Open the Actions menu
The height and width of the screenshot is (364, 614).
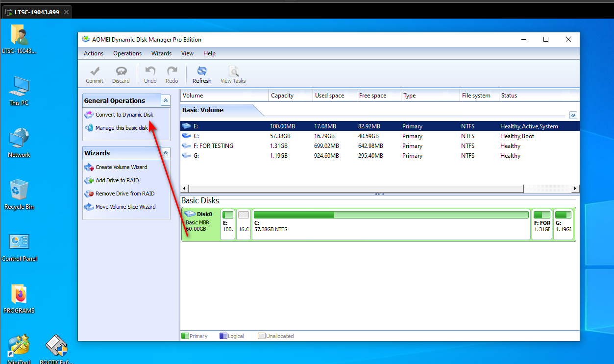tap(94, 53)
